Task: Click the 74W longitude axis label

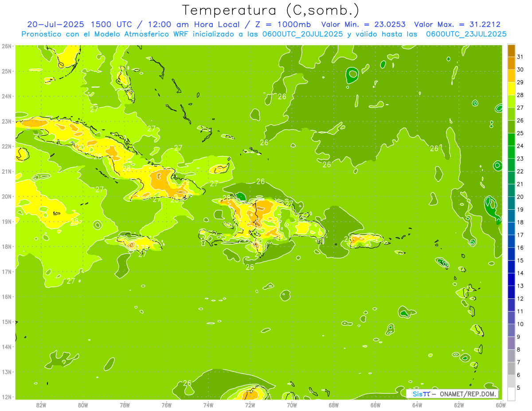Action: [x=208, y=405]
